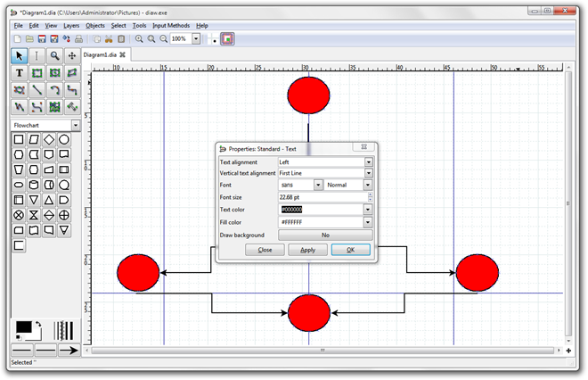Image resolution: width=588 pixels, height=380 pixels.
Task: Toggle object snapping in toolbar
Action: [227, 38]
